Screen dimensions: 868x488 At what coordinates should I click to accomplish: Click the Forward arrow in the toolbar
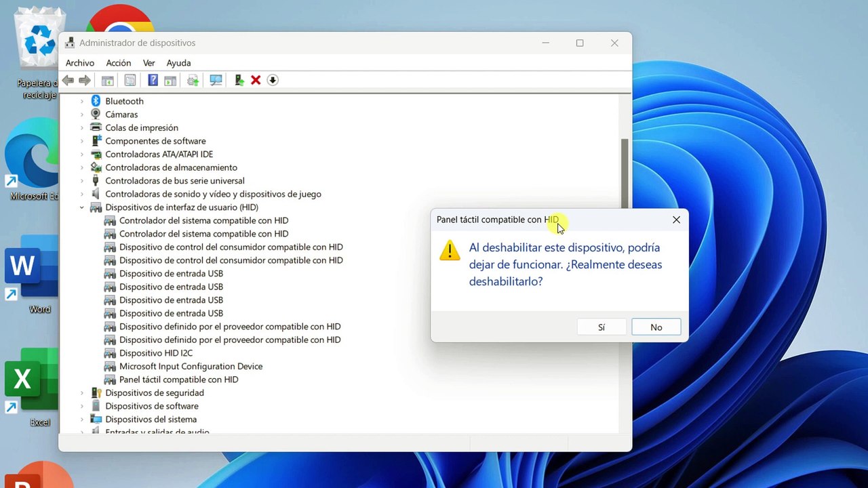(x=85, y=80)
